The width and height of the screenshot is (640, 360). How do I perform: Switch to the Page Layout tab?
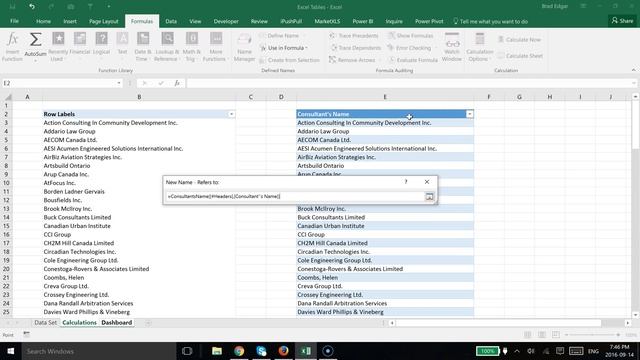[104, 21]
